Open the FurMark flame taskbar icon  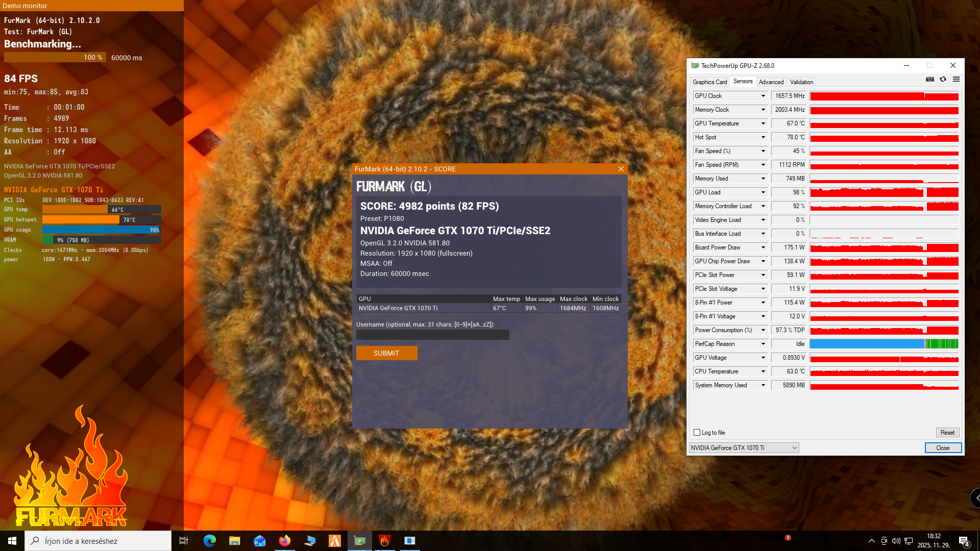(385, 541)
